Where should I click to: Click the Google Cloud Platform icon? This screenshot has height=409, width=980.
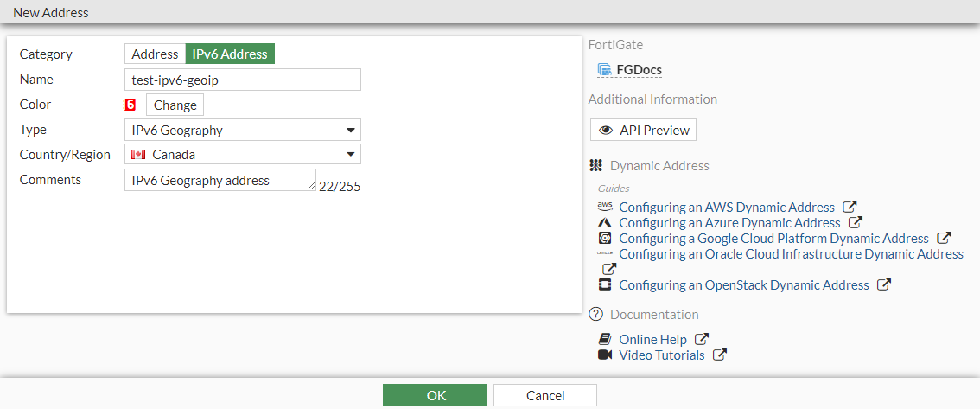(605, 238)
